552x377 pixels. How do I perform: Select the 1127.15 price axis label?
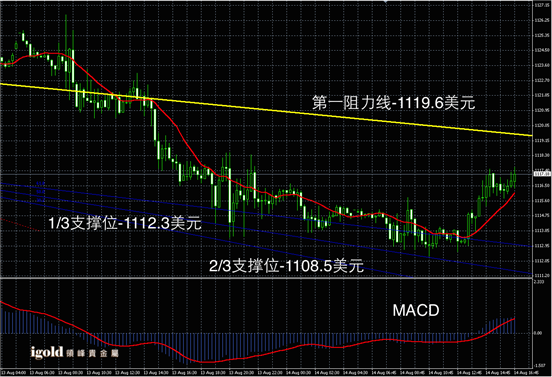coord(542,5)
